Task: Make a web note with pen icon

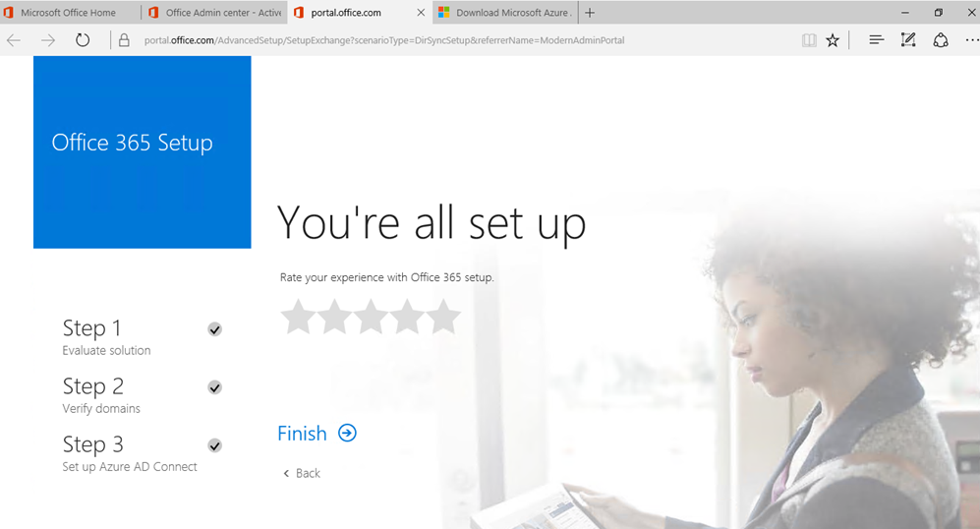Action: pos(908,40)
